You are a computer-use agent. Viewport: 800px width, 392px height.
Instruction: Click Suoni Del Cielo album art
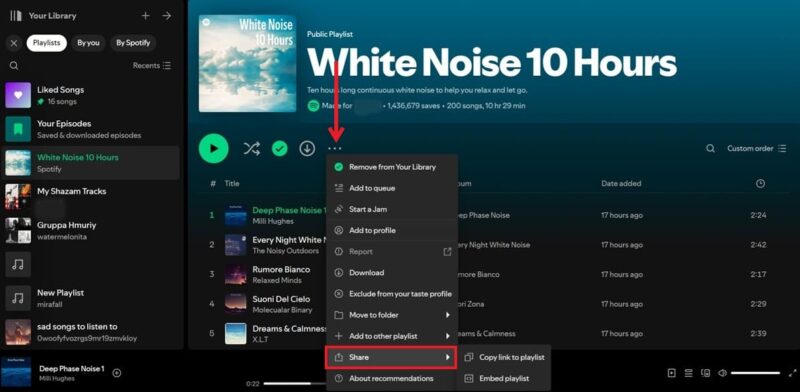pyautogui.click(x=236, y=304)
